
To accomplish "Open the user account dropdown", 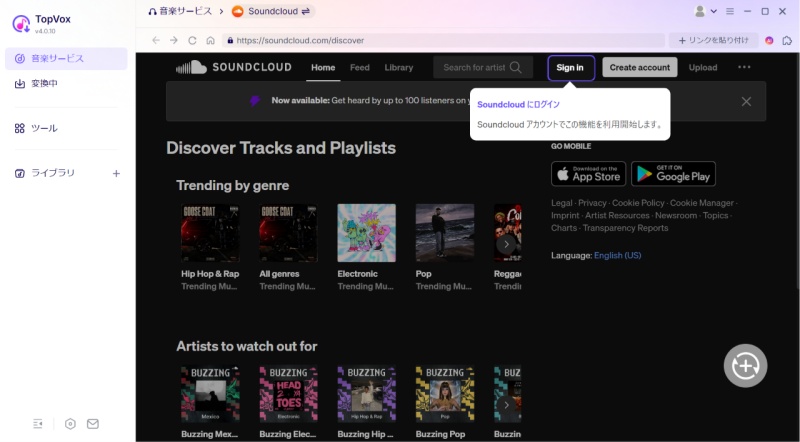I will (706, 11).
